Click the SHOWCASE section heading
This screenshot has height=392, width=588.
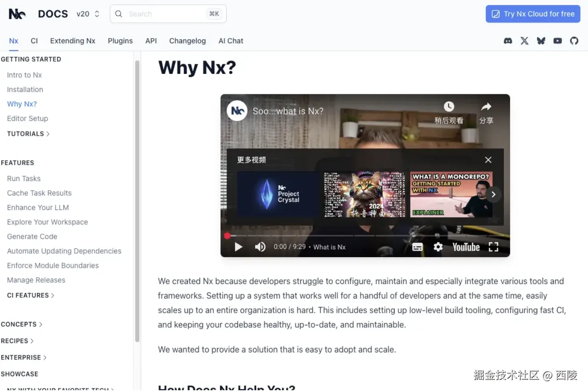19,374
